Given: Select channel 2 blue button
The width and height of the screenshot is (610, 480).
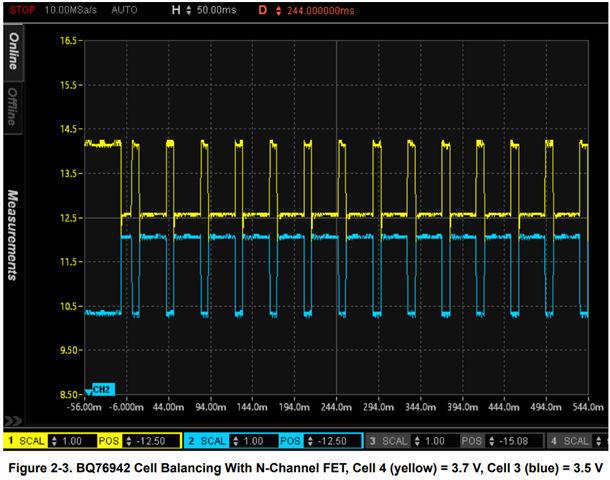Looking at the screenshot, I should tap(191, 441).
